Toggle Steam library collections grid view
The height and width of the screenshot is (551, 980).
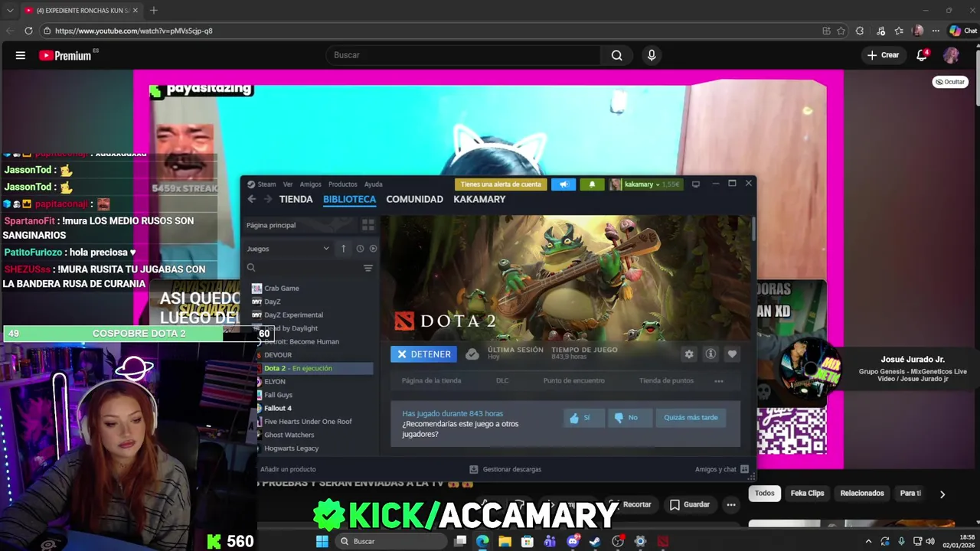click(368, 225)
